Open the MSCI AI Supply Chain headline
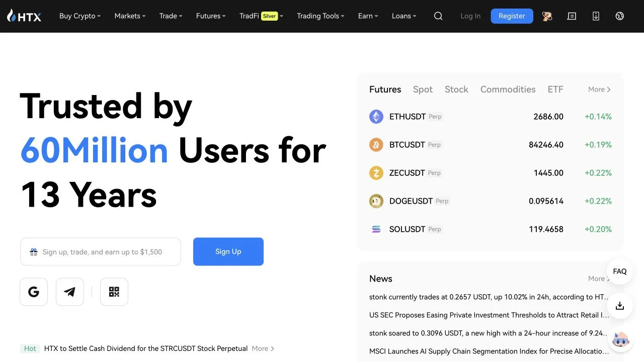This screenshot has height=362, width=644. (x=489, y=351)
